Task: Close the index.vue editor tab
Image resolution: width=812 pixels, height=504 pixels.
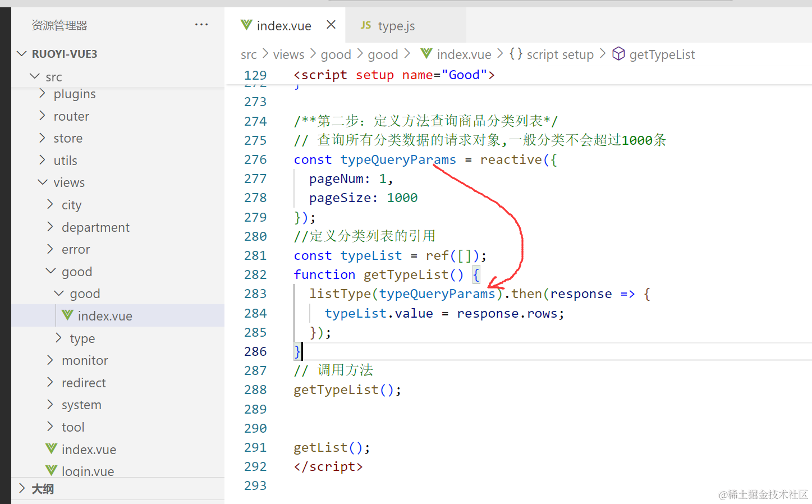Action: pyautogui.click(x=331, y=25)
